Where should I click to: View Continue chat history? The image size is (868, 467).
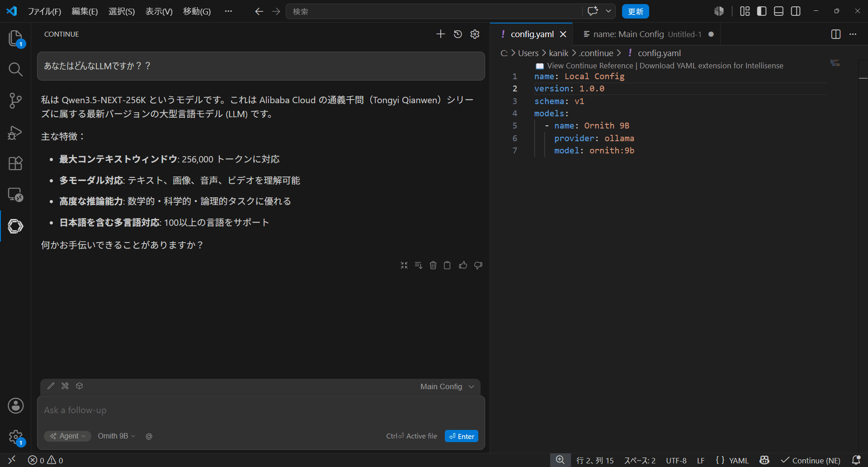click(458, 34)
